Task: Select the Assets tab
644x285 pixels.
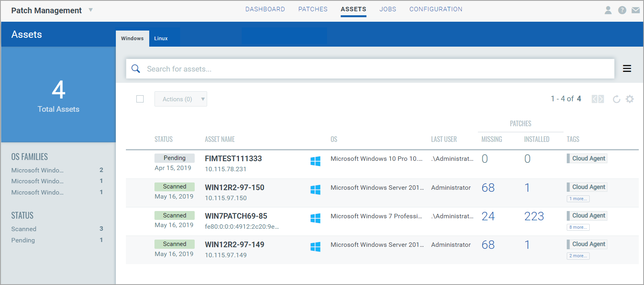Action: tap(354, 9)
